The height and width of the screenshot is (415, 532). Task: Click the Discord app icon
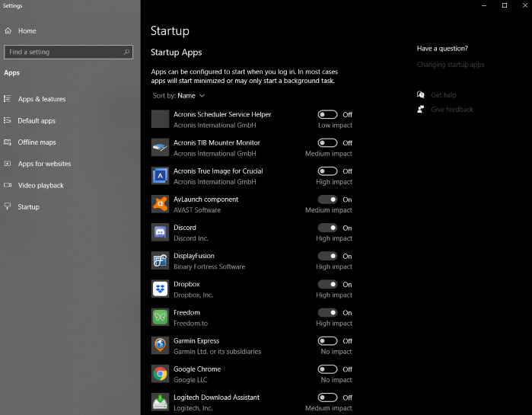click(x=160, y=232)
